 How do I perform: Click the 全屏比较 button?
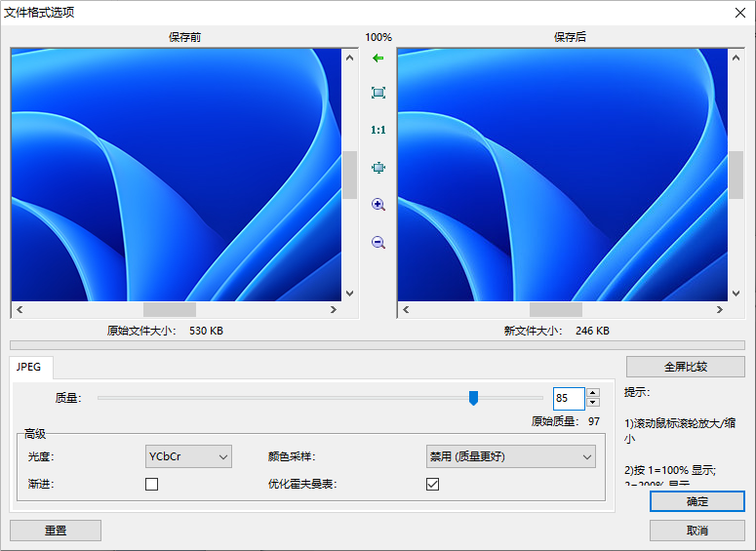click(685, 368)
